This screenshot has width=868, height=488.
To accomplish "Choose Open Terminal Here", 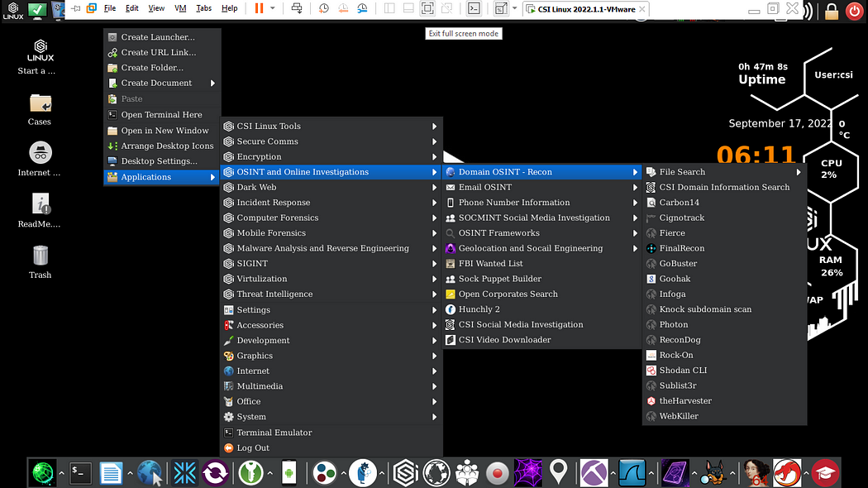I will (x=162, y=115).
